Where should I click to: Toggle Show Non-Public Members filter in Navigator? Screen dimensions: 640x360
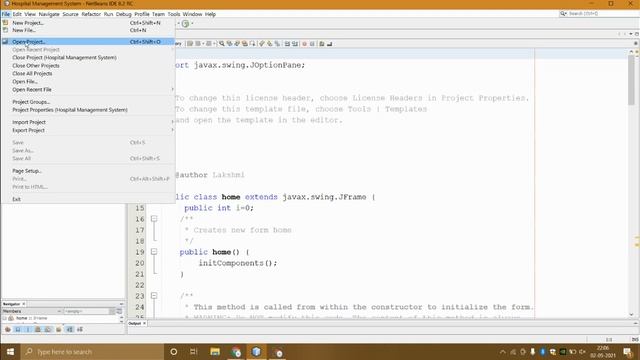[38, 329]
